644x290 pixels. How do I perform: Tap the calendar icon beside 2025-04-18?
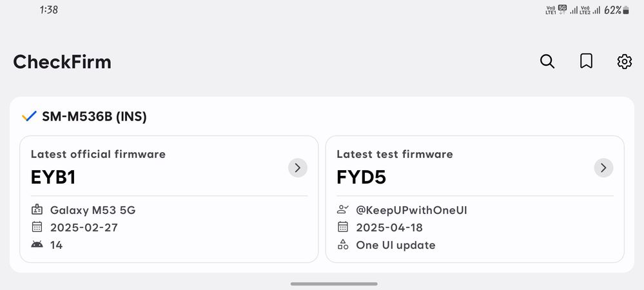(343, 227)
